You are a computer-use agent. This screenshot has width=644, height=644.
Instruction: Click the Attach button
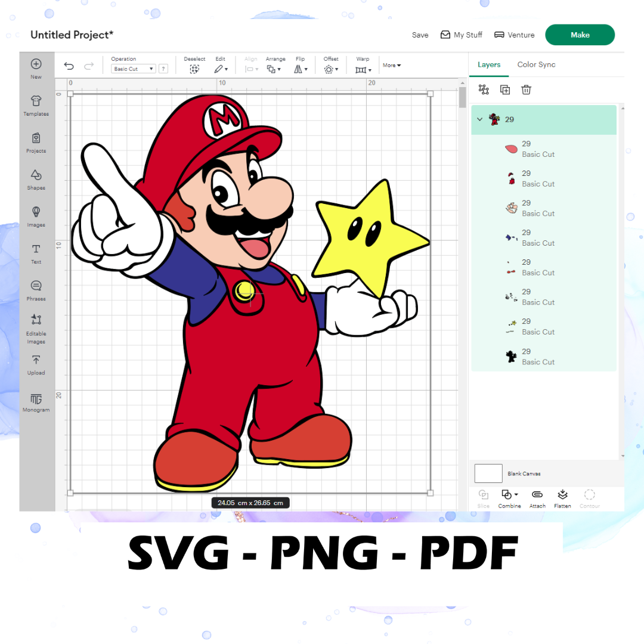tap(537, 499)
